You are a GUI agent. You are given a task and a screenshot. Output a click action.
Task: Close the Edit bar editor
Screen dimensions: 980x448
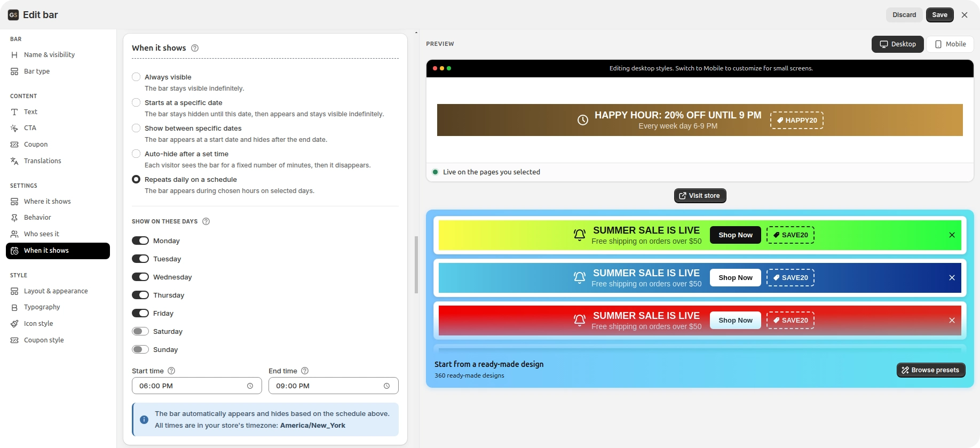coord(965,15)
